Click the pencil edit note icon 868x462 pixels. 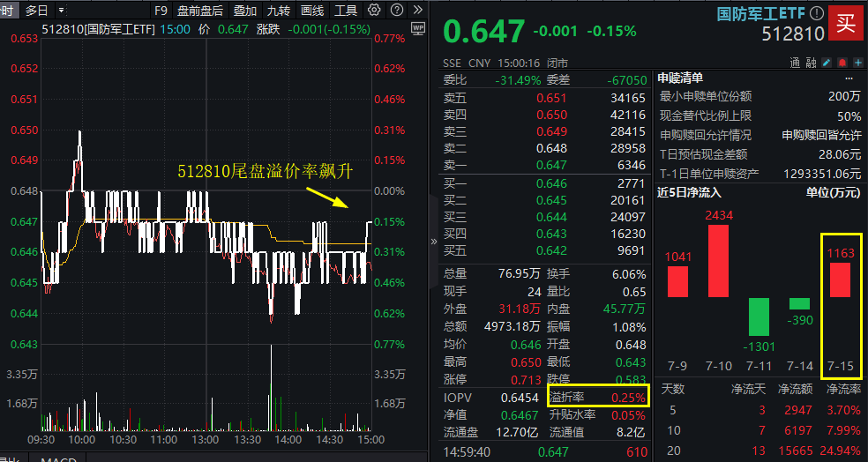(x=827, y=63)
